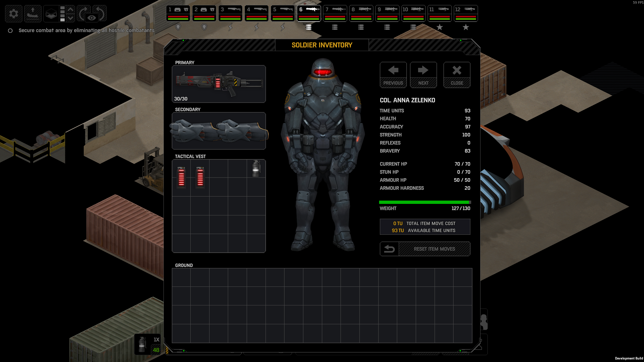Rotate camera clockwise
The width and height of the screenshot is (644, 362).
[x=83, y=12]
